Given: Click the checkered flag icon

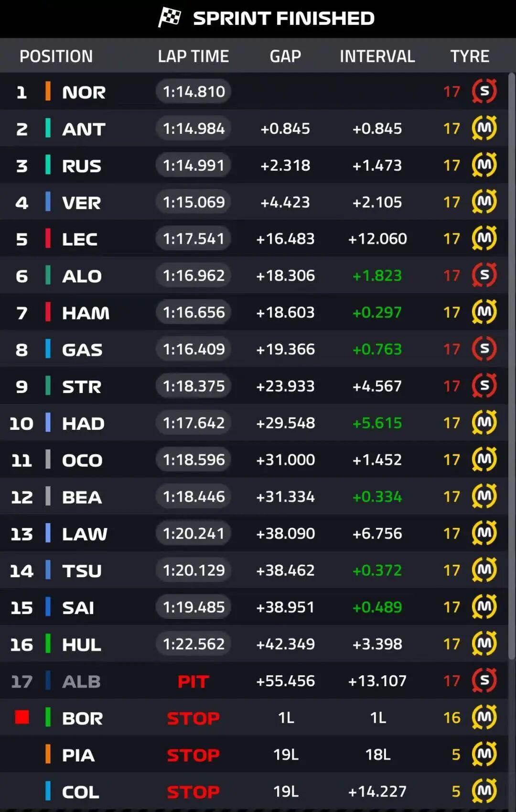Looking at the screenshot, I should tap(170, 18).
